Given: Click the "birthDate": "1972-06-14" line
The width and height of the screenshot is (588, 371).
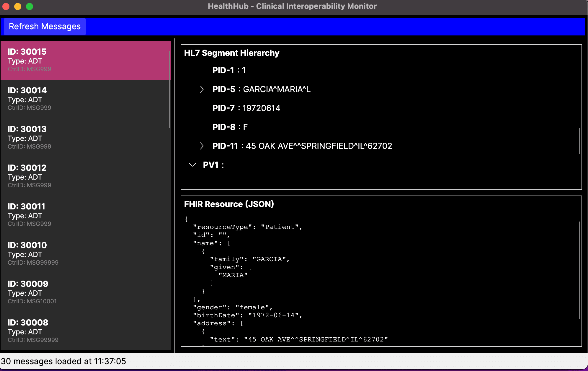Looking at the screenshot, I should pyautogui.click(x=248, y=315).
